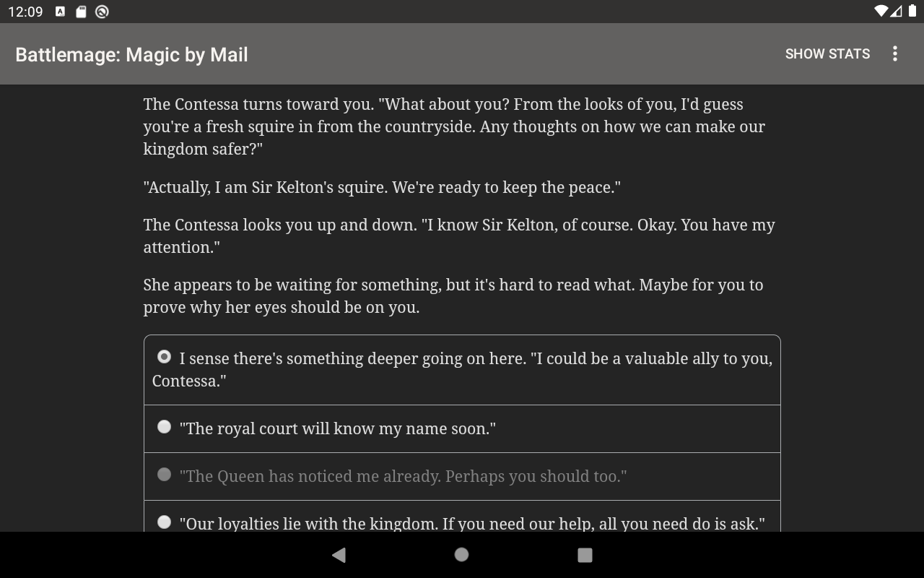
Task: Click SHOW STATS button
Action: pyautogui.click(x=827, y=54)
